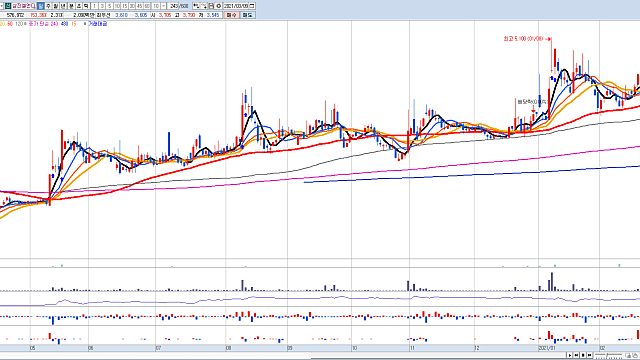640x360 pixels.
Task: Click the last icon at bottom-right corner
Action: (x=636, y=356)
